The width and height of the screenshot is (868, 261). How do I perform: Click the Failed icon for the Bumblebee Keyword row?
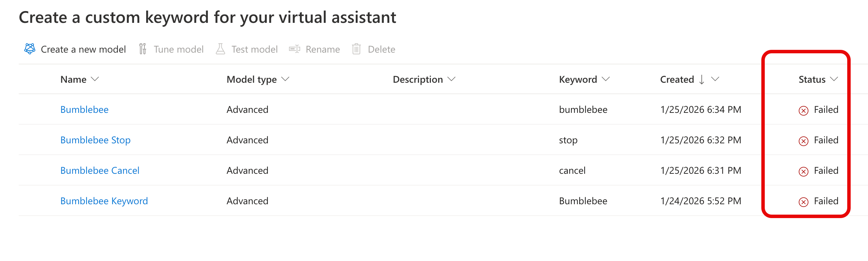coord(803,201)
